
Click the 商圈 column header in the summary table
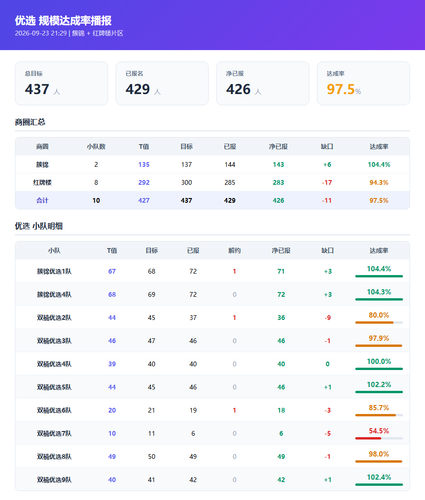pos(42,147)
